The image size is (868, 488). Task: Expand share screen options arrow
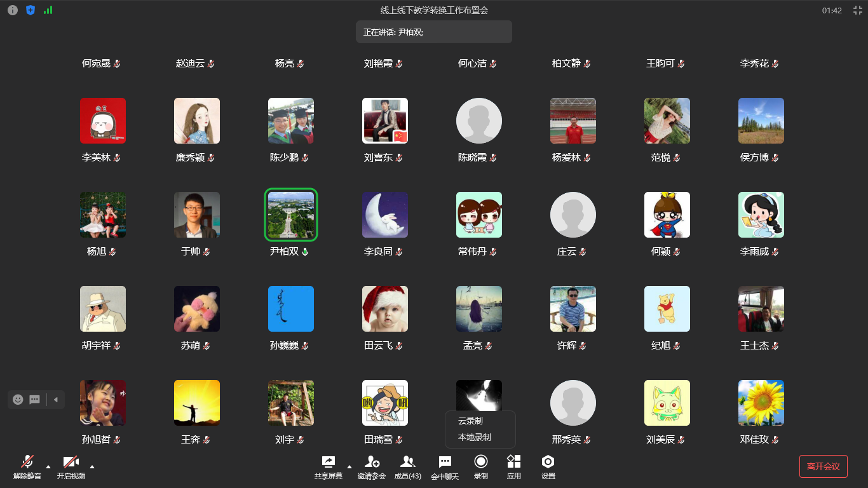[x=349, y=466]
